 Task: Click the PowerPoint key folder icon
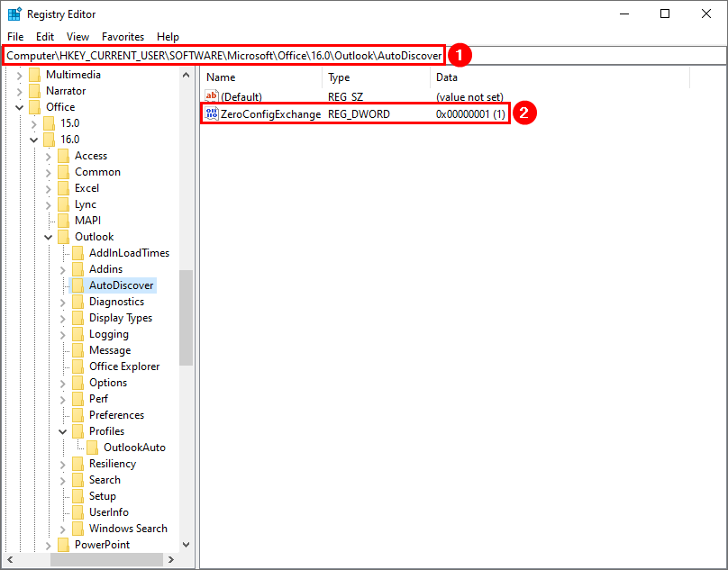coord(64,545)
